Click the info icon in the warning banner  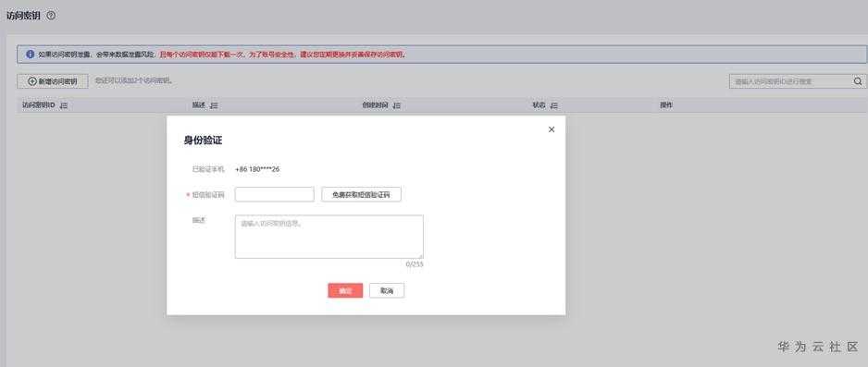(x=30, y=55)
